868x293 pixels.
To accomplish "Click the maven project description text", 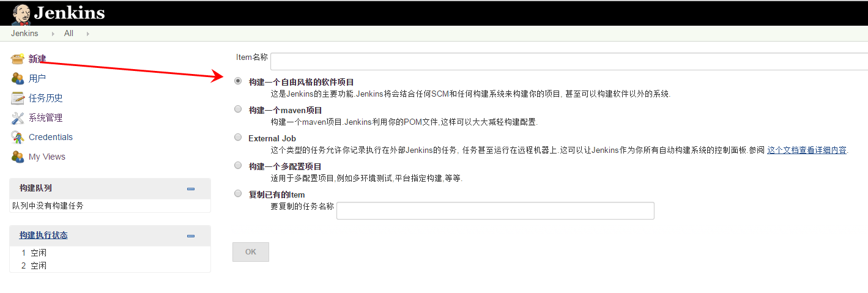I will point(404,122).
